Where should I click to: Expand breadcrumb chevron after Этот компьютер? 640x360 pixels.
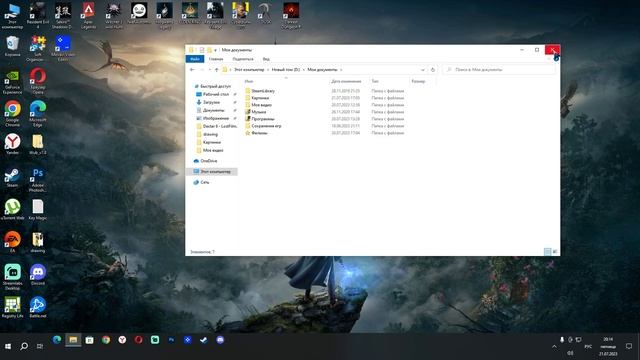click(x=268, y=70)
